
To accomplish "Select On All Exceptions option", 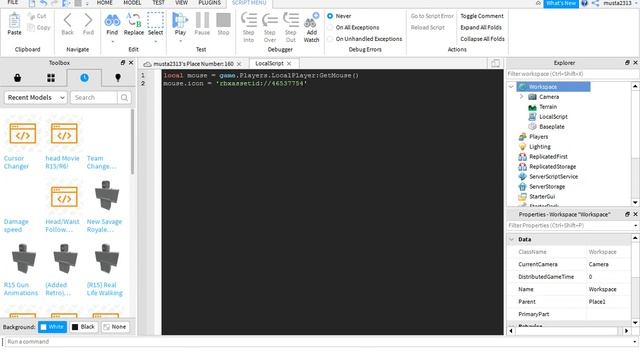I will pyautogui.click(x=353, y=27).
